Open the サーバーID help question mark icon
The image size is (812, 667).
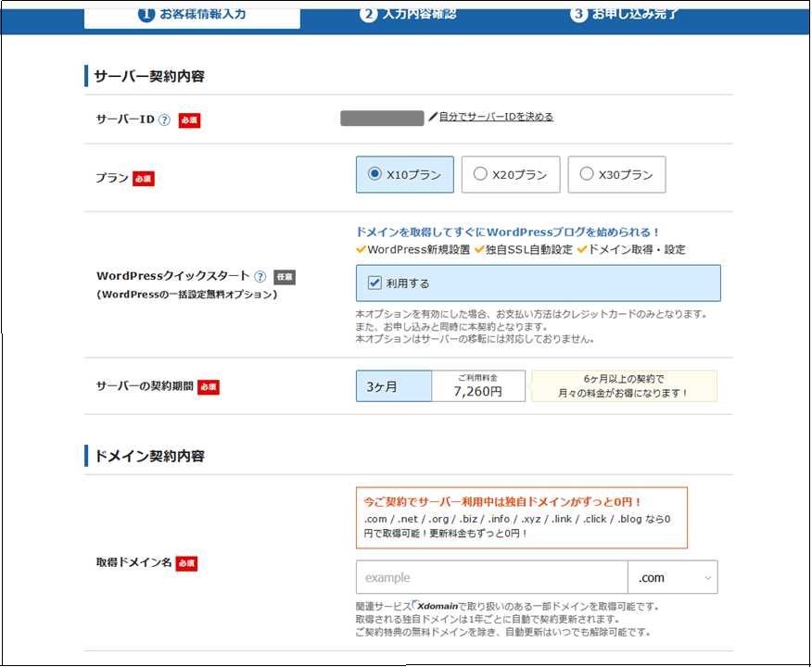coord(164,120)
